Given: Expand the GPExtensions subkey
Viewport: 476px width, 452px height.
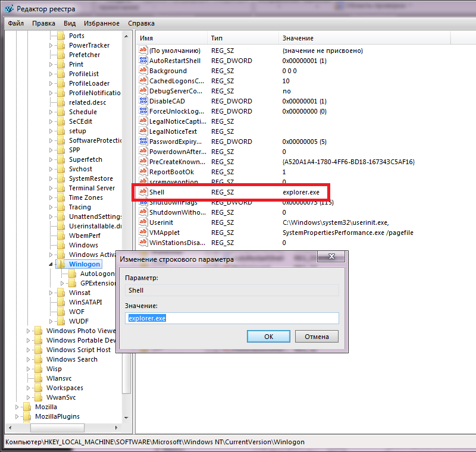Looking at the screenshot, I should click(x=62, y=283).
